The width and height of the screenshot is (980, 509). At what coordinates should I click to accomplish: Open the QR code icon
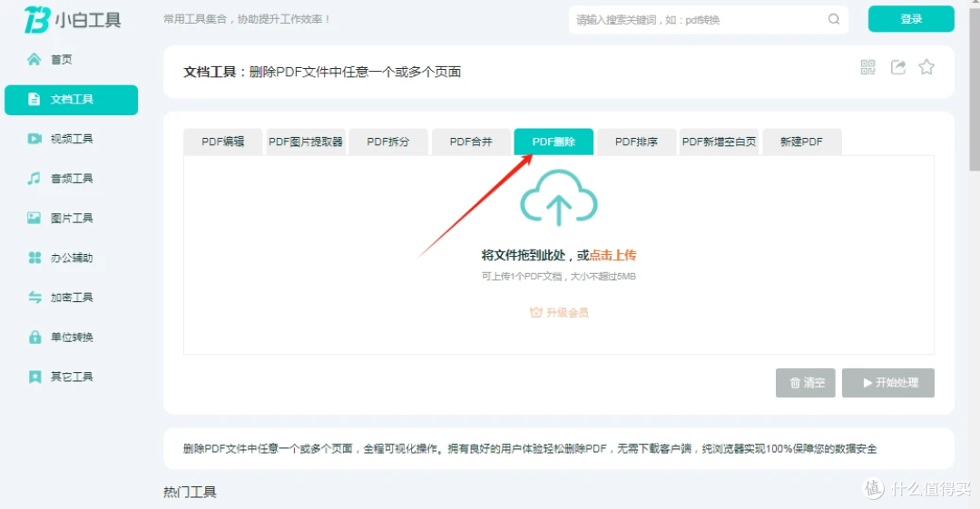[867, 67]
